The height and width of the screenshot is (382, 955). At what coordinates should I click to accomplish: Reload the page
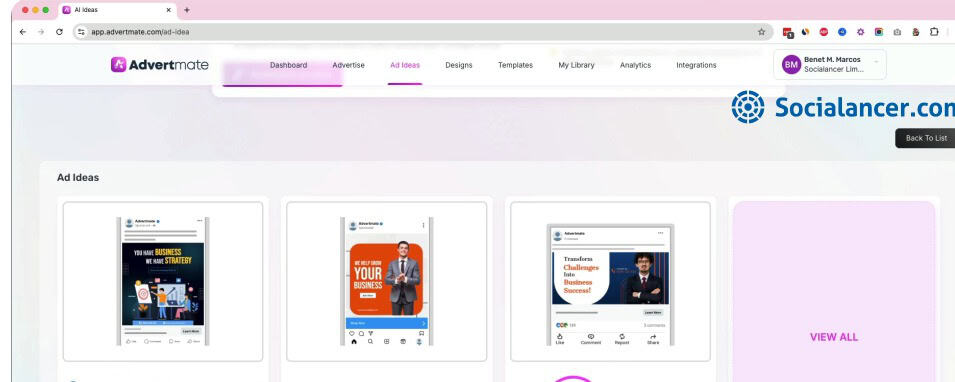coord(59,32)
